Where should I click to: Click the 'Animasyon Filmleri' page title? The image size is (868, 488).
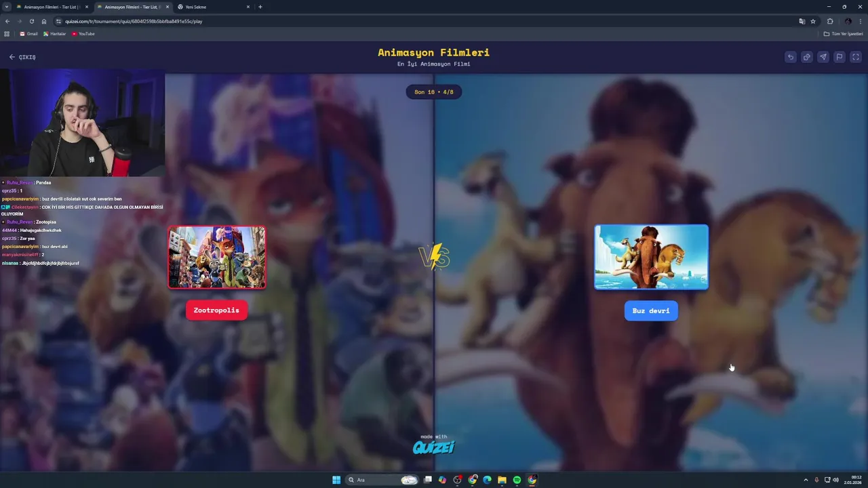click(x=434, y=52)
